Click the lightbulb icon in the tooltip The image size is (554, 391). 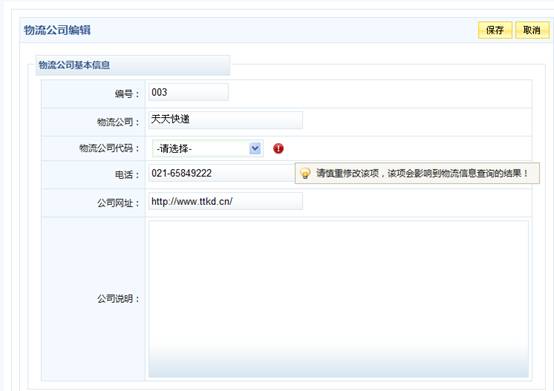(x=305, y=173)
